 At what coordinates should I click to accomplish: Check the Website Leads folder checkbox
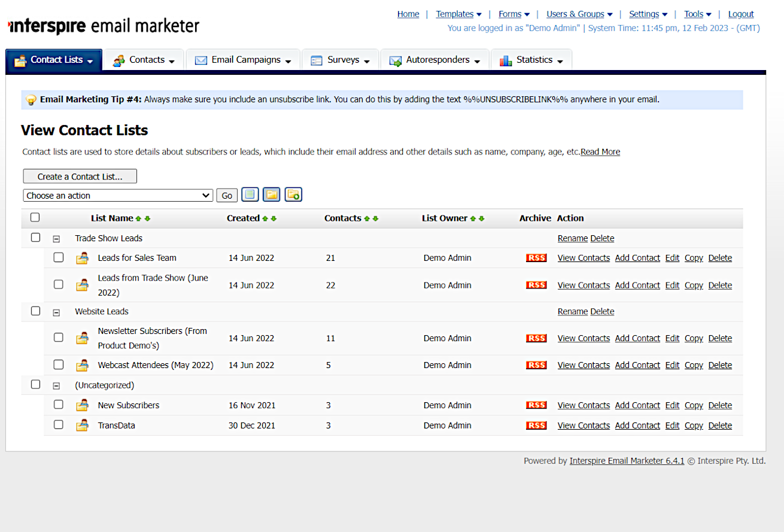pos(35,311)
